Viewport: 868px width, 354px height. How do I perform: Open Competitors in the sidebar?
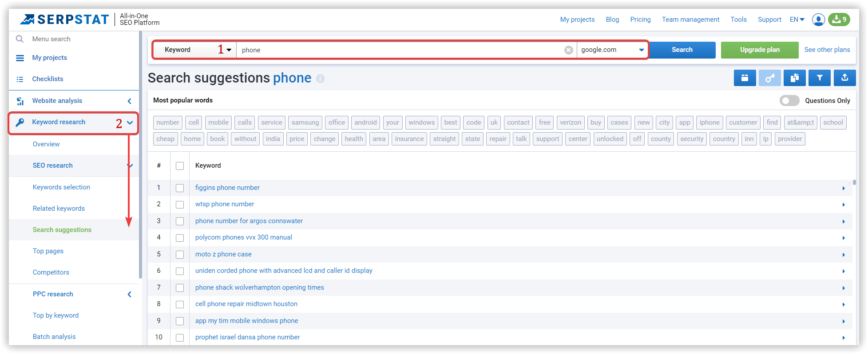click(x=51, y=272)
